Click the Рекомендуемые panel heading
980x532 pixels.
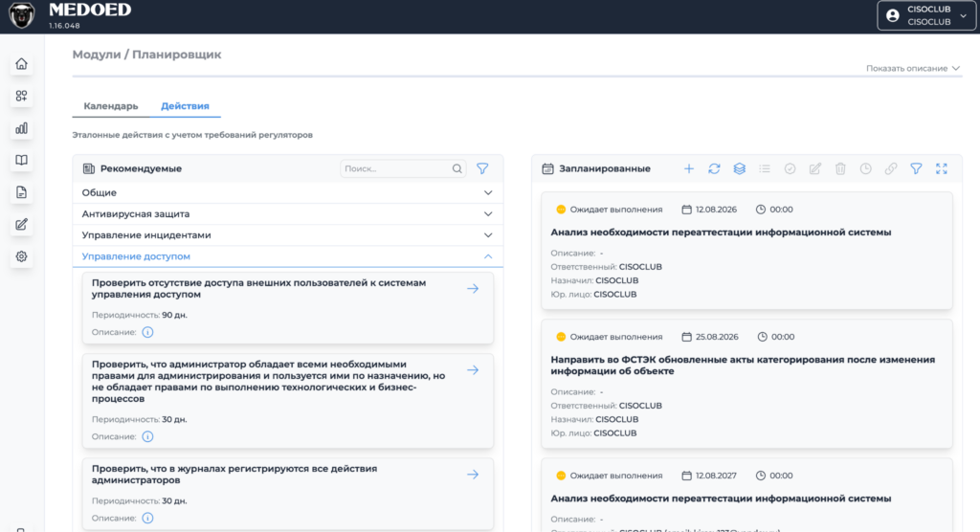point(141,168)
